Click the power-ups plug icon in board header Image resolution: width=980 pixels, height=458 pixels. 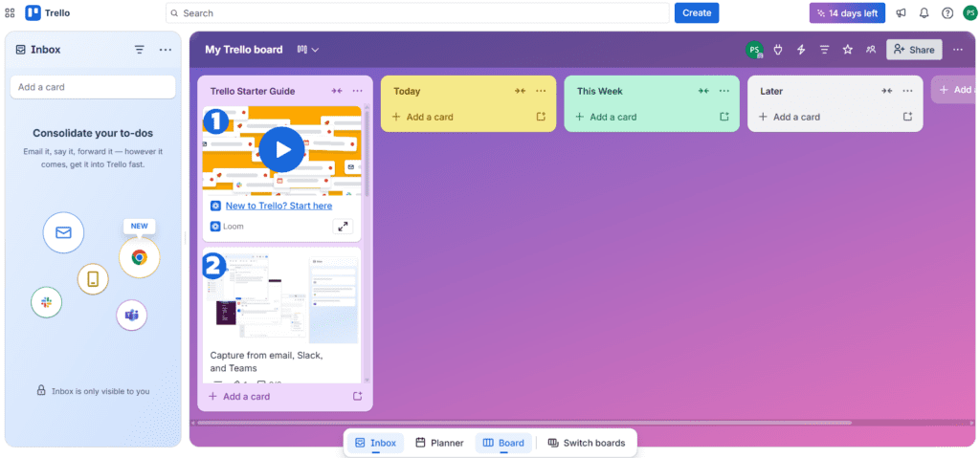point(779,50)
